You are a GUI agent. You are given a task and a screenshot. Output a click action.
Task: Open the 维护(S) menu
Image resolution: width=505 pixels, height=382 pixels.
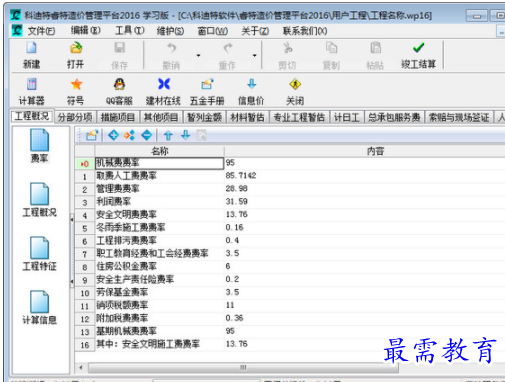pos(170,31)
